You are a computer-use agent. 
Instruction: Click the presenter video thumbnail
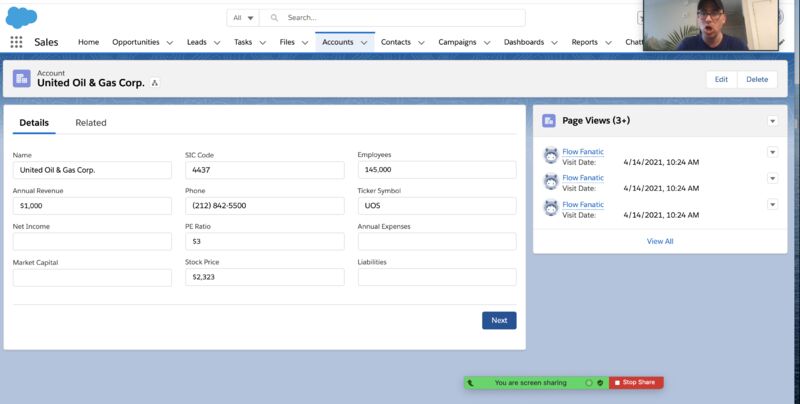pos(711,25)
